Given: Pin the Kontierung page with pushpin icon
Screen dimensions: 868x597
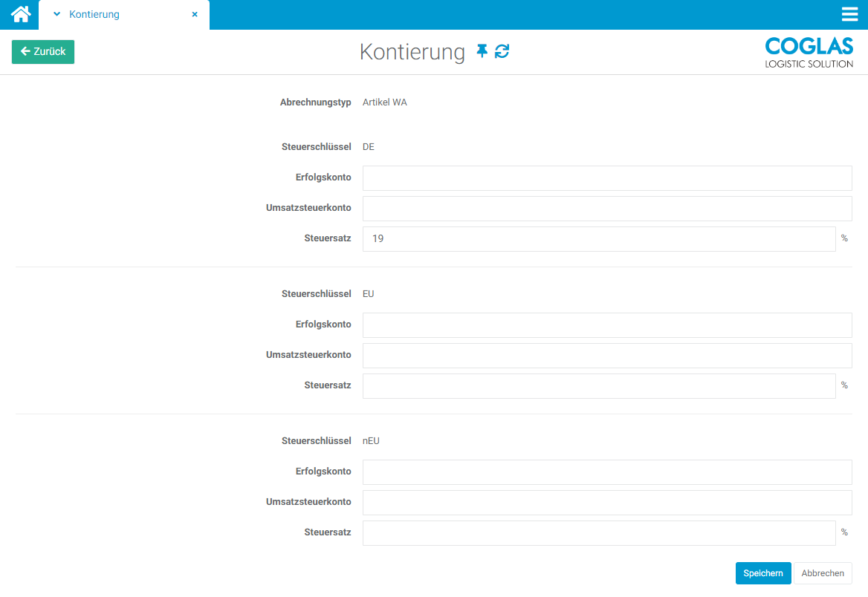Looking at the screenshot, I should click(482, 51).
